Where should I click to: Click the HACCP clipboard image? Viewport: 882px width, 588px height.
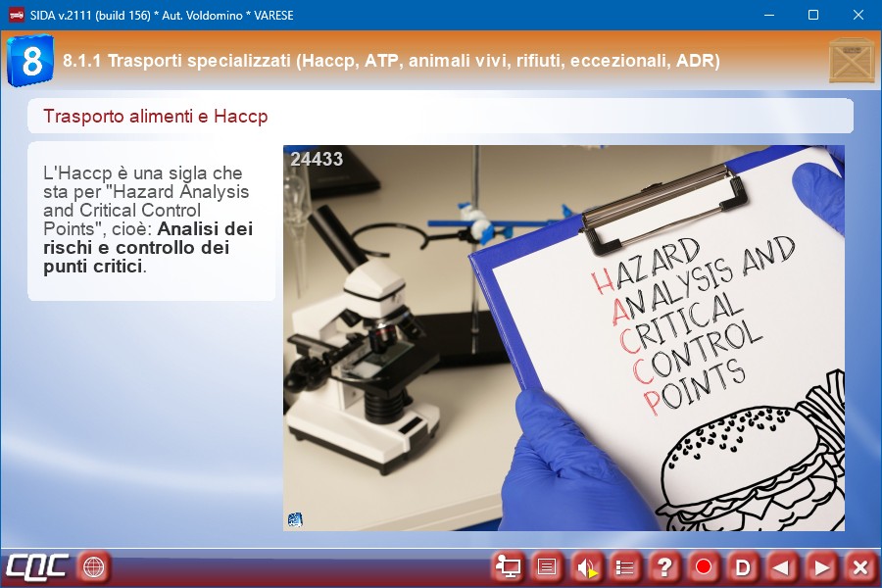(563, 338)
